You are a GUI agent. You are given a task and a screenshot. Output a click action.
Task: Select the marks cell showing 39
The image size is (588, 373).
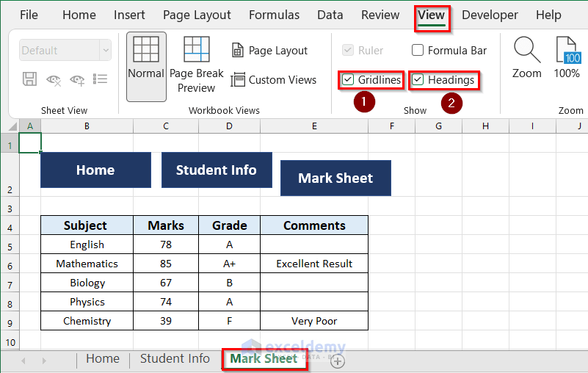pyautogui.click(x=166, y=321)
